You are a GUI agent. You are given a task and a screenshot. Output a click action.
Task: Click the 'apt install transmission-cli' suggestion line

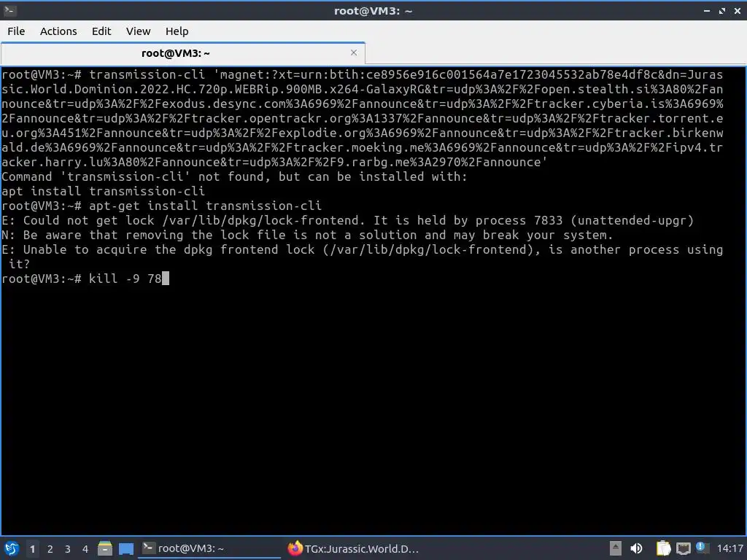(x=104, y=191)
